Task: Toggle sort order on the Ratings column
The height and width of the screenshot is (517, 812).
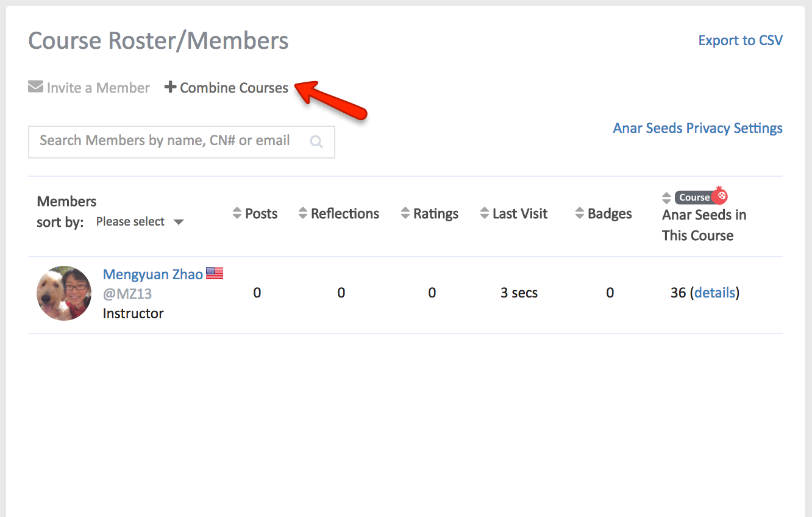Action: 405,213
